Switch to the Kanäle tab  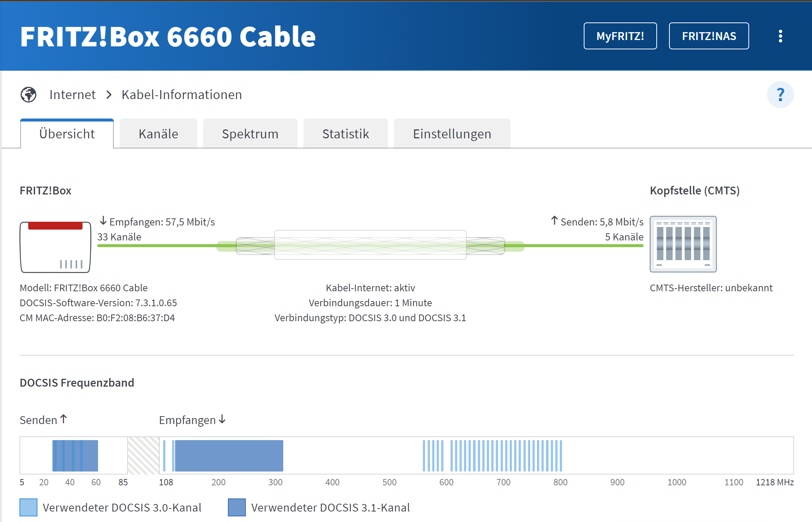pyautogui.click(x=158, y=134)
